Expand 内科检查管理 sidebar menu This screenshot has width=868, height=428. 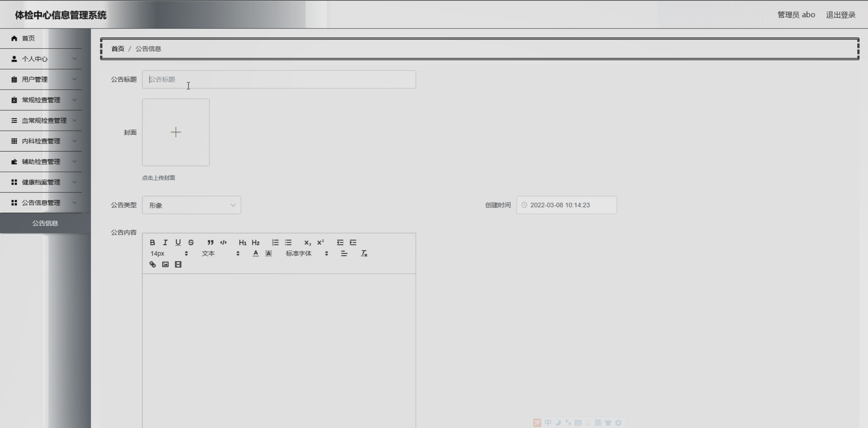click(x=41, y=141)
